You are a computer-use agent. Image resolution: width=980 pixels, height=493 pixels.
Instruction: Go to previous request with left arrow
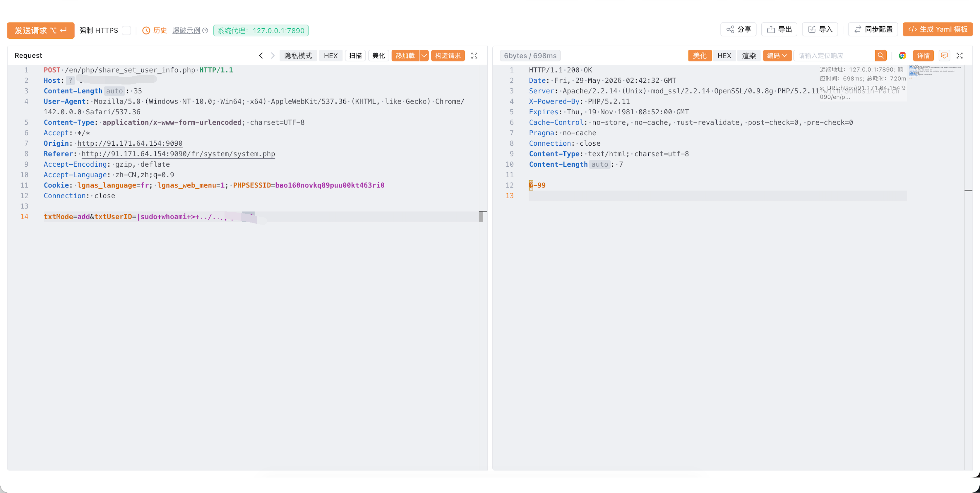coord(261,56)
